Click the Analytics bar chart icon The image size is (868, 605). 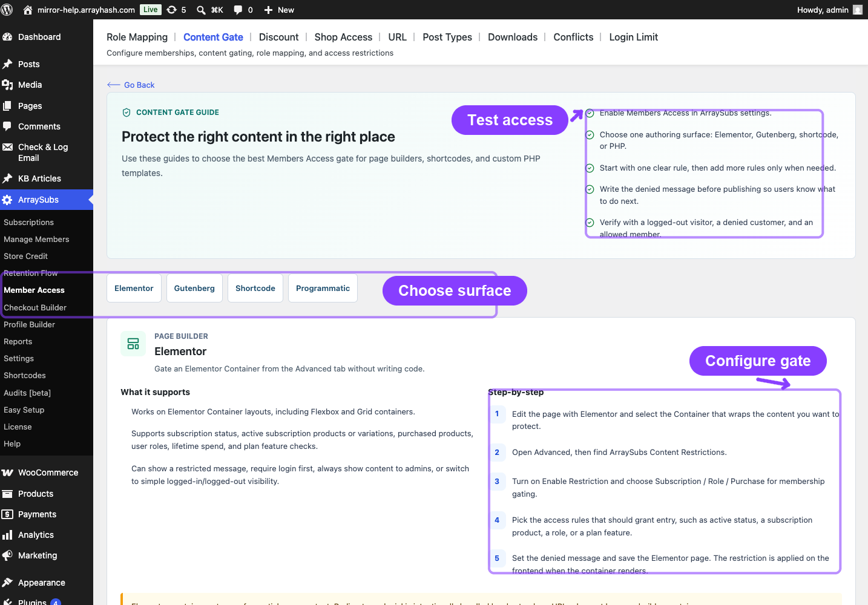click(x=7, y=535)
